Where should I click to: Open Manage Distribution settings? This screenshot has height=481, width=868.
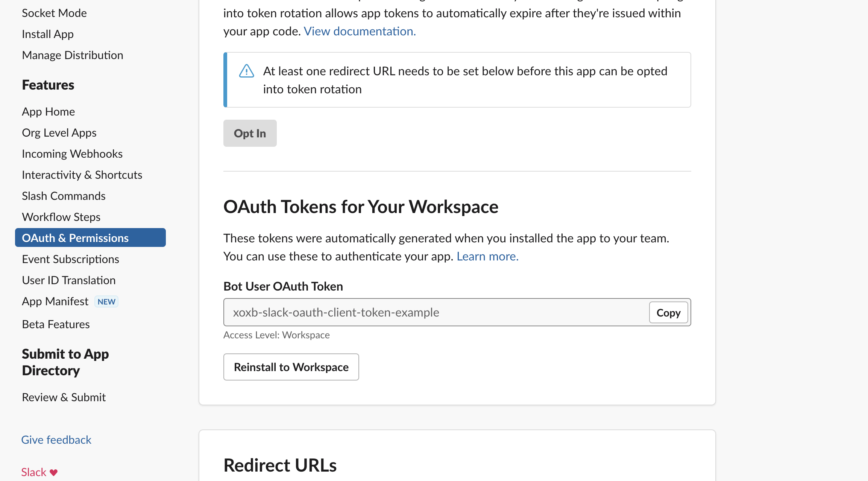tap(73, 55)
